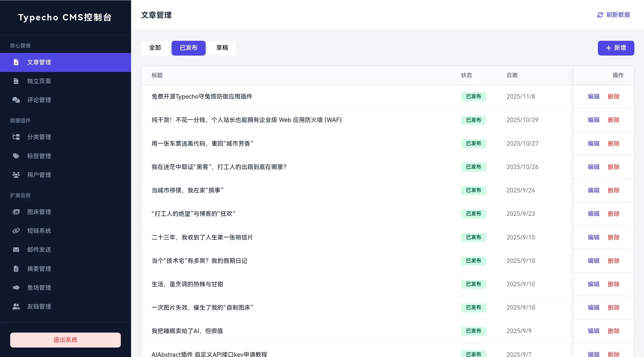
Task: Switch to the 草稿 filter tab
Action: (x=222, y=48)
